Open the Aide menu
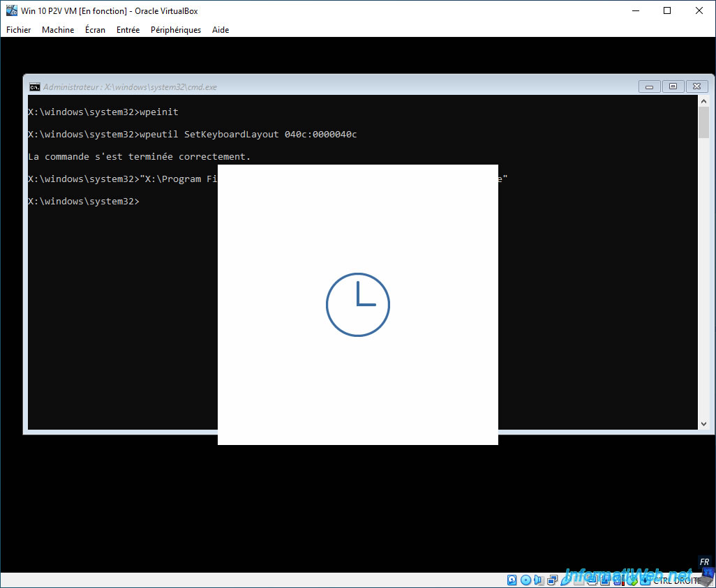 point(221,30)
